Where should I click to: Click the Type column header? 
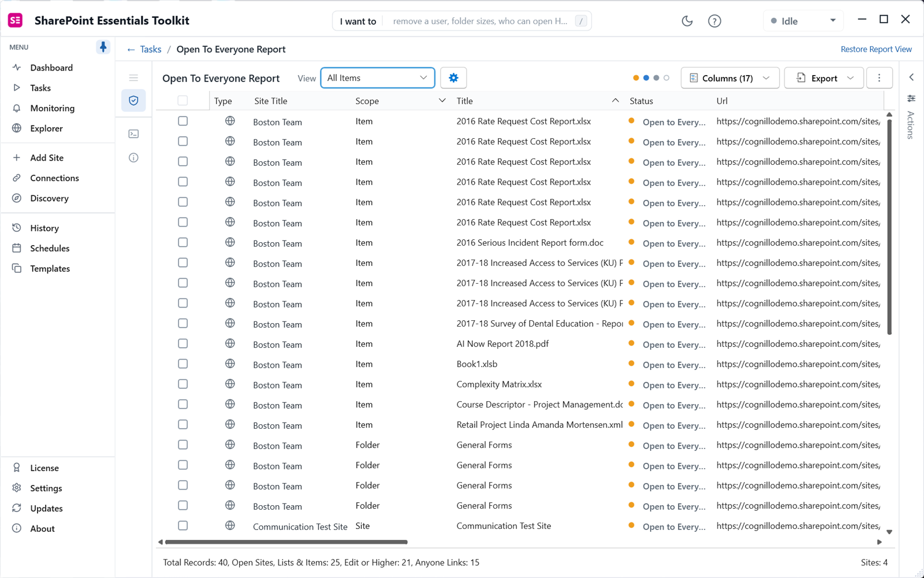223,101
